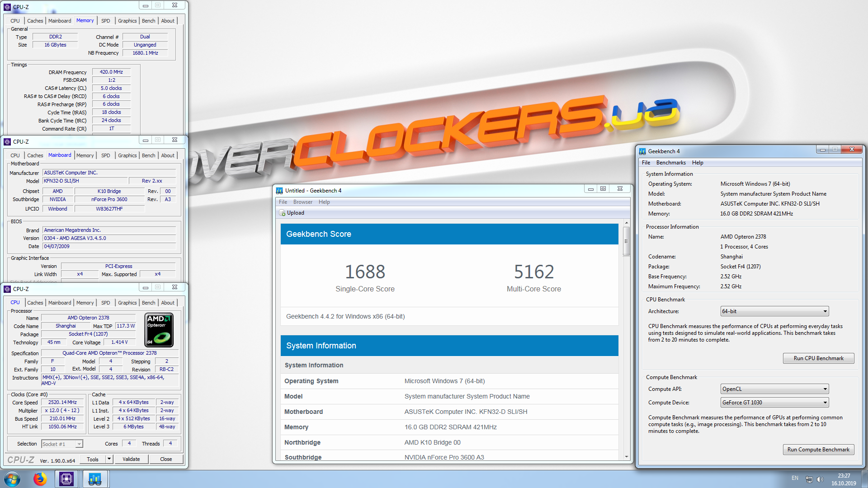Screen dimensions: 868x488
Task: Open Help menu in Geekbench 4 main window
Action: coord(698,163)
